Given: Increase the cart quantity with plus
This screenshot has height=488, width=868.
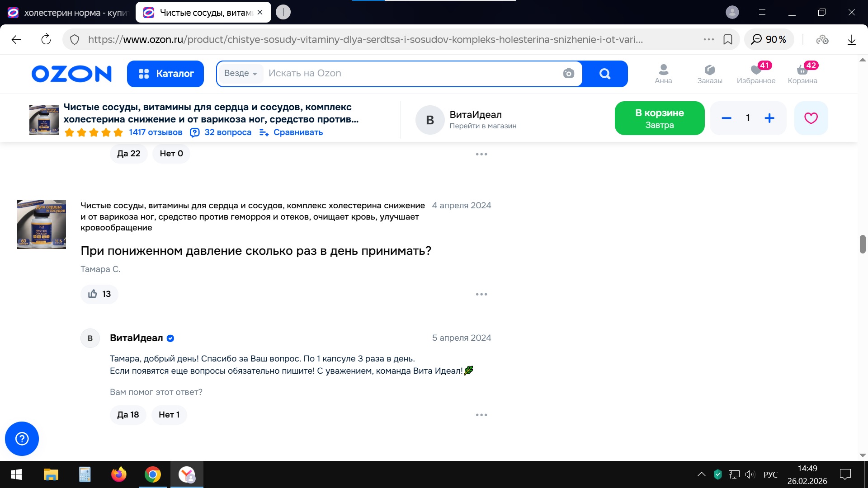Looking at the screenshot, I should click(769, 118).
